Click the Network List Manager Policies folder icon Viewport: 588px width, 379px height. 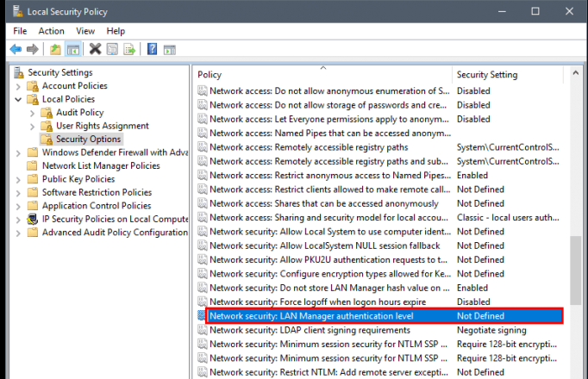click(x=33, y=165)
